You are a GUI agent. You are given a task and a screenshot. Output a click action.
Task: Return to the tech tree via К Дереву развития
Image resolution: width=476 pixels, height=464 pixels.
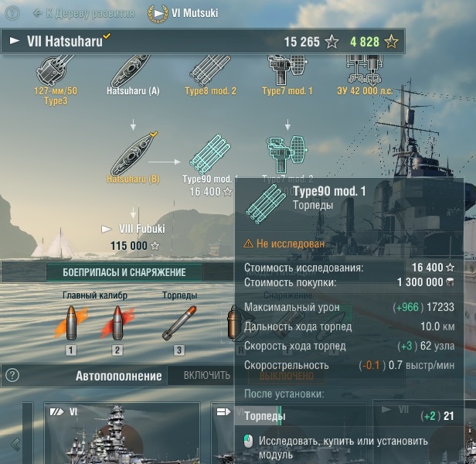(83, 13)
